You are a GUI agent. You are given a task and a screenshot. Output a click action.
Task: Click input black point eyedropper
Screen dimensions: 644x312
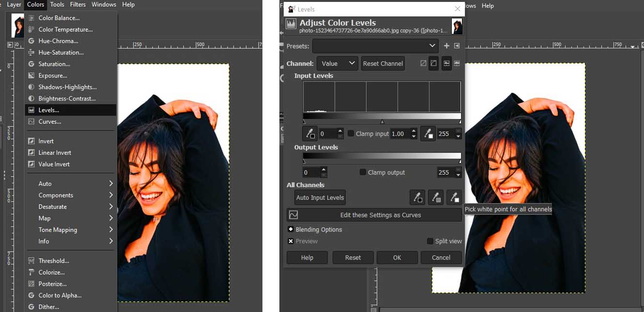(x=309, y=134)
